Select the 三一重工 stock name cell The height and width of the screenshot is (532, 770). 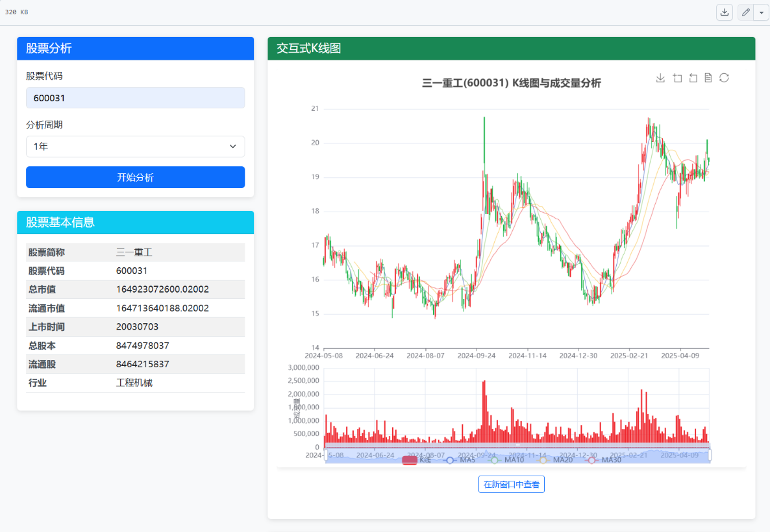pos(134,252)
